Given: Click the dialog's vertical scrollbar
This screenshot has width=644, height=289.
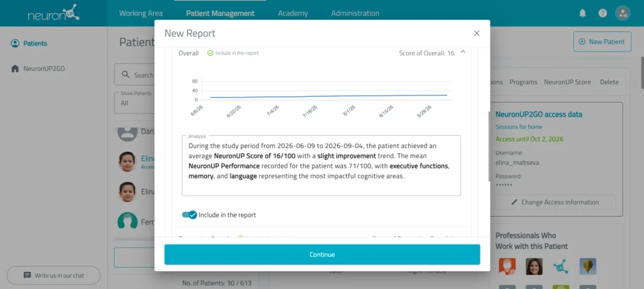Looking at the screenshot, I should point(488,146).
